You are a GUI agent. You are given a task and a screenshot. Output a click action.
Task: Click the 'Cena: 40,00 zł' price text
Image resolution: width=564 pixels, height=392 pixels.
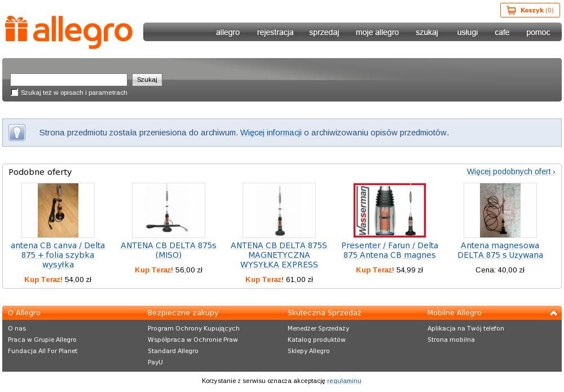(500, 270)
